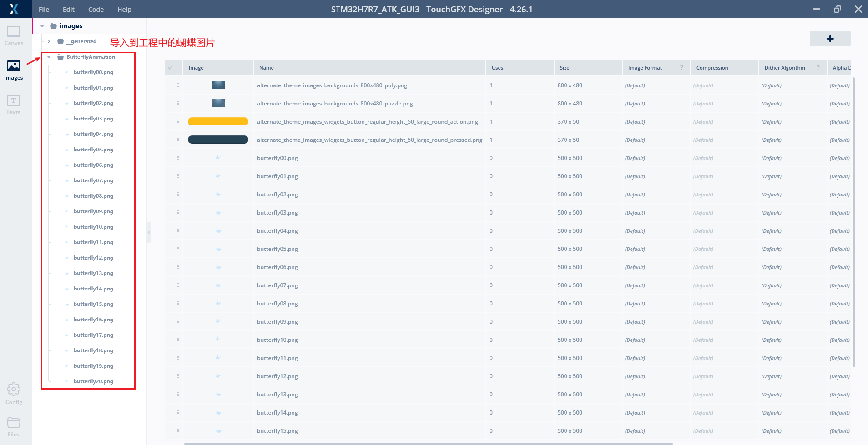This screenshot has height=445, width=868.
Task: Grab the row handle for butterfly09.png
Action: click(178, 321)
